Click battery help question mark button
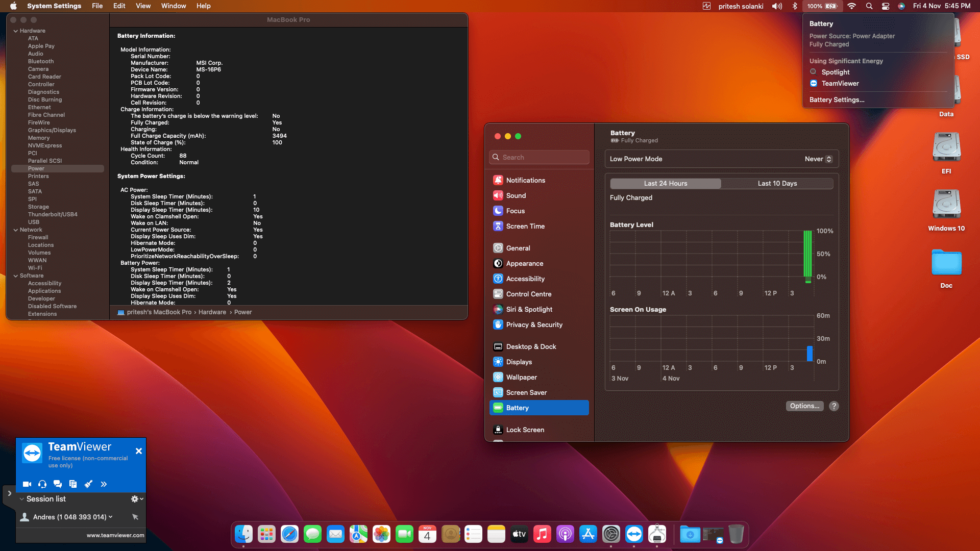Viewport: 980px width, 551px height. [x=834, y=406]
